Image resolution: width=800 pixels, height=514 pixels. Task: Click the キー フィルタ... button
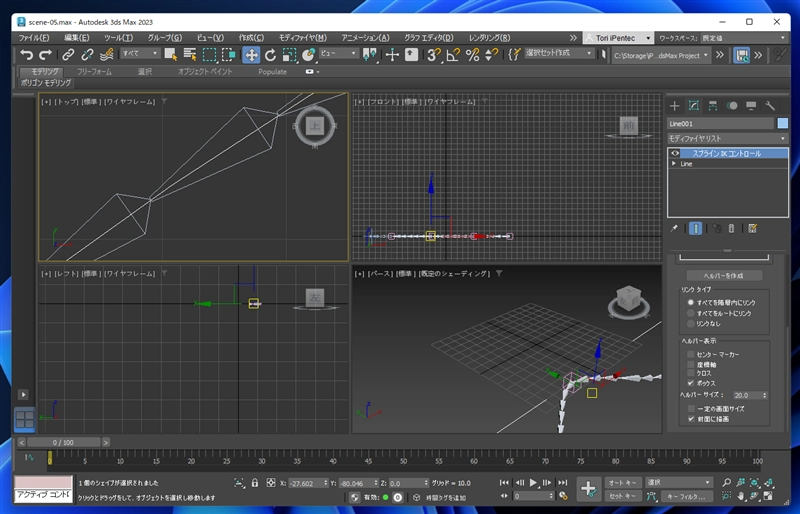click(686, 496)
